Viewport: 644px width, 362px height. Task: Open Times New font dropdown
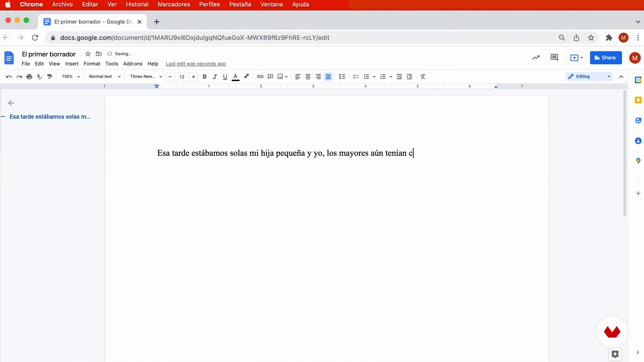146,77
